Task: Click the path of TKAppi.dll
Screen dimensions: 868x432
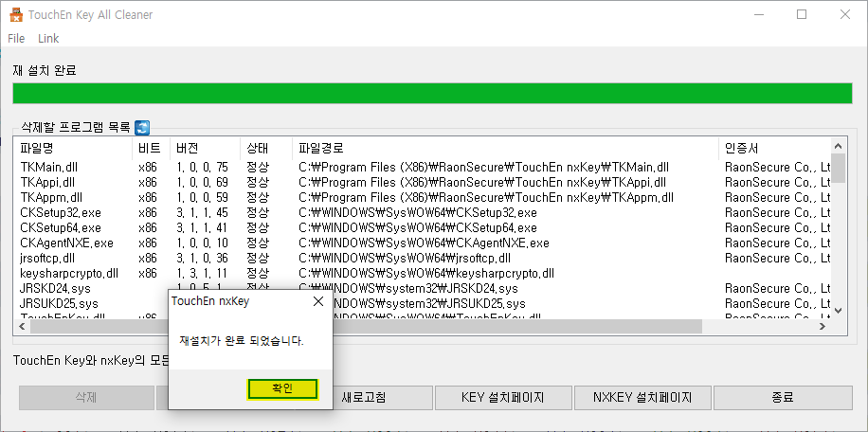Action: click(482, 183)
